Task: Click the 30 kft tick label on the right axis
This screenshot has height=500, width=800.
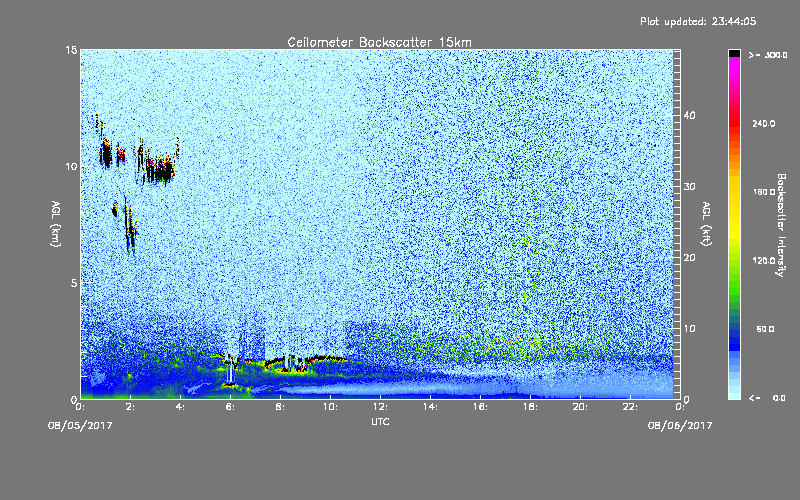Action: click(x=689, y=187)
